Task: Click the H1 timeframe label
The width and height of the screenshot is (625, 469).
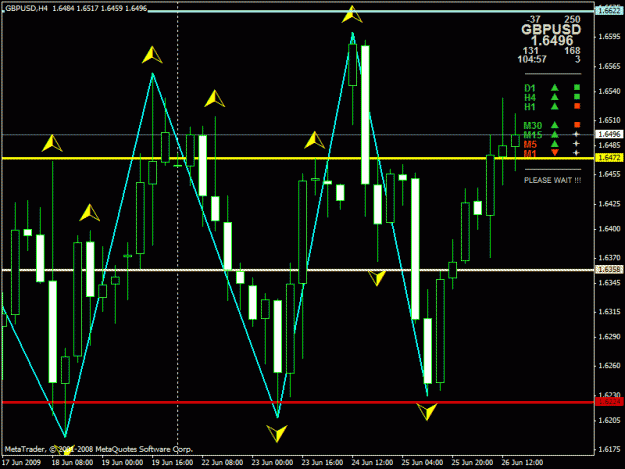Action: [x=530, y=107]
